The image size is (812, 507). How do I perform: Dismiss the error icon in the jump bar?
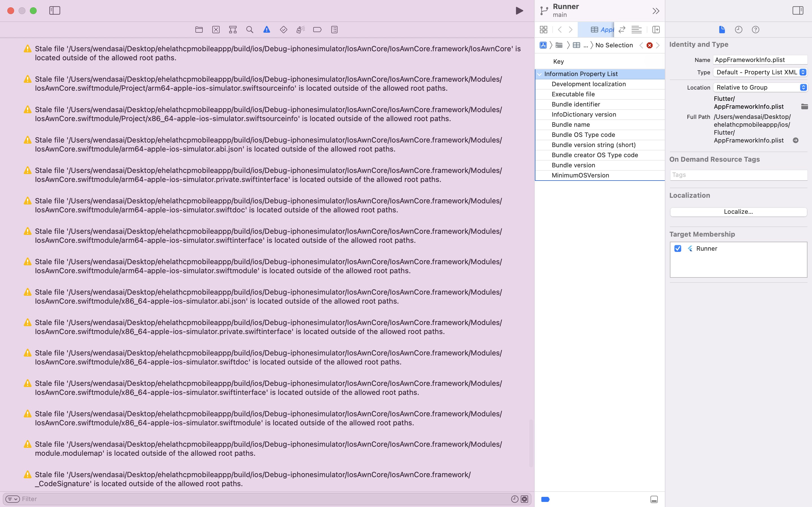[x=649, y=45]
